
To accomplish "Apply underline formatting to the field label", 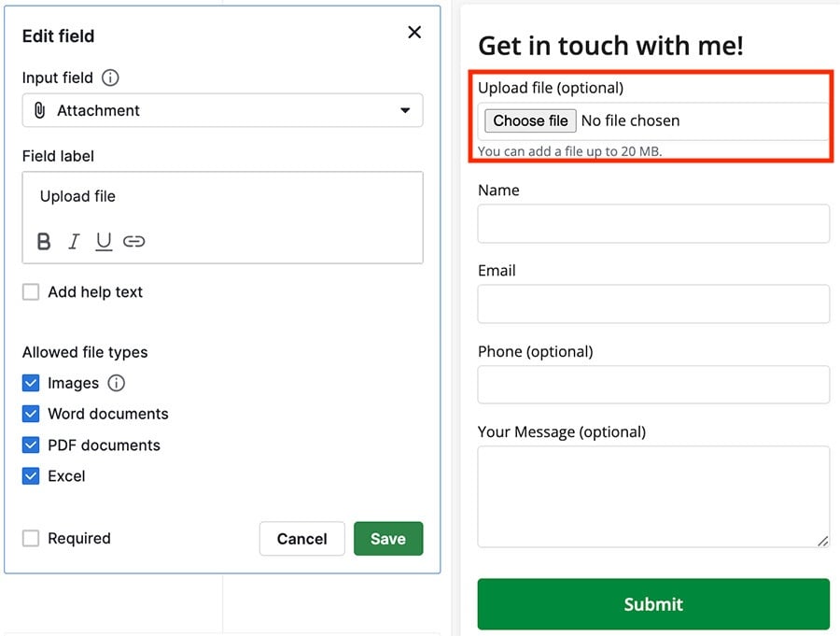I will (104, 241).
